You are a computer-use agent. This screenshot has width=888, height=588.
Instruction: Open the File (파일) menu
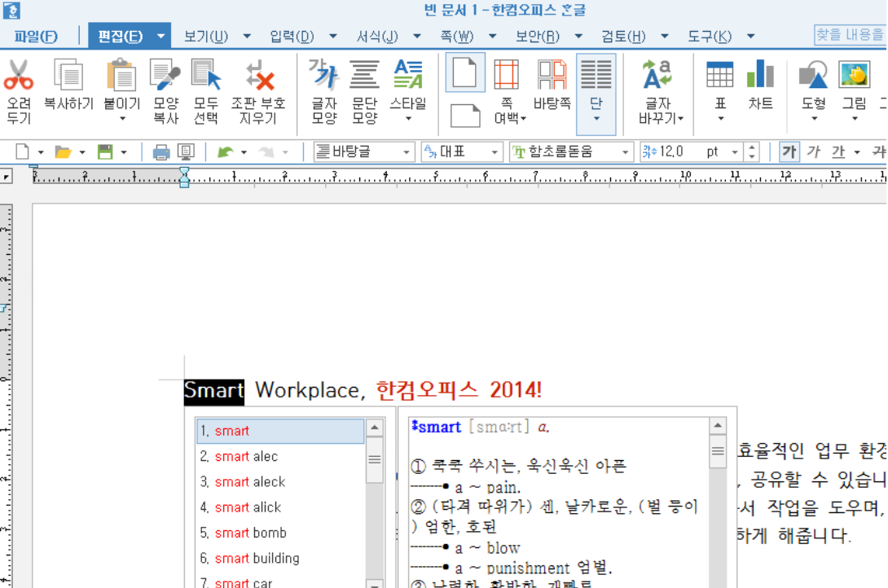[35, 36]
